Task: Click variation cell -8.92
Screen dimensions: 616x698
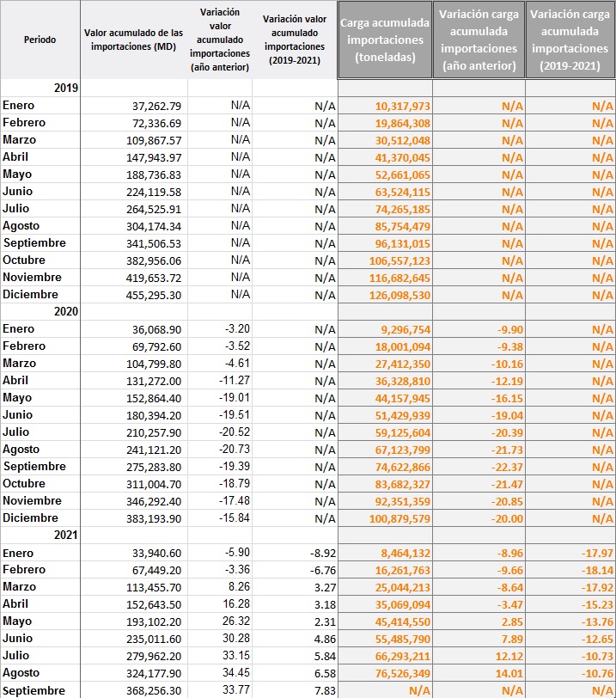Action: coord(295,553)
